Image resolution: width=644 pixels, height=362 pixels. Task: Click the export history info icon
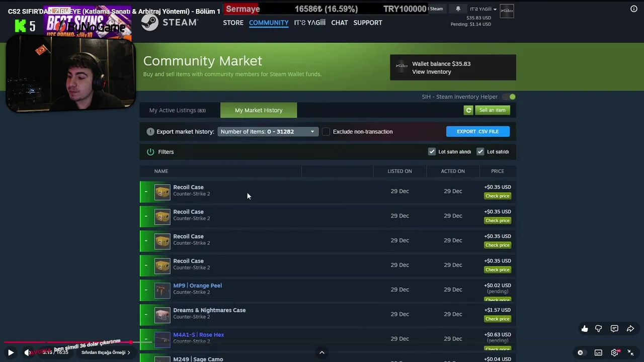150,132
